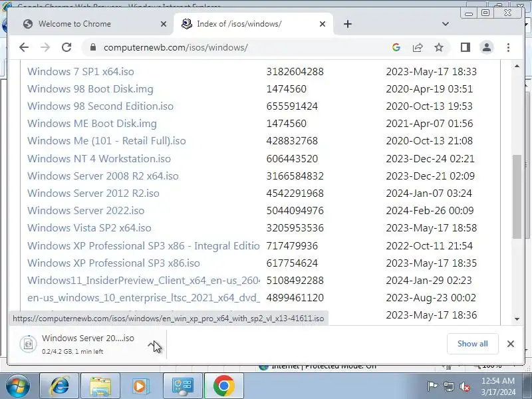The image size is (532, 399).
Task: Open Windows Explorer folder in taskbar
Action: pyautogui.click(x=100, y=386)
